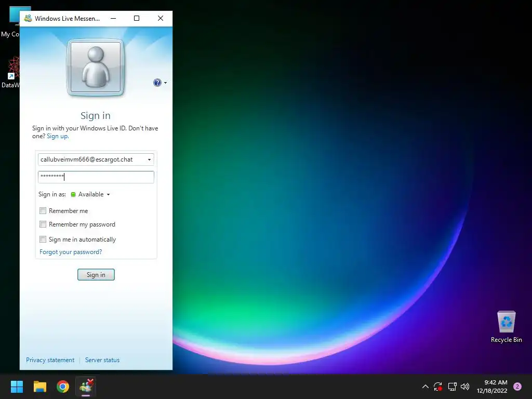Select the Recycle Bin desktop icon
This screenshot has width=532, height=399.
506,326
